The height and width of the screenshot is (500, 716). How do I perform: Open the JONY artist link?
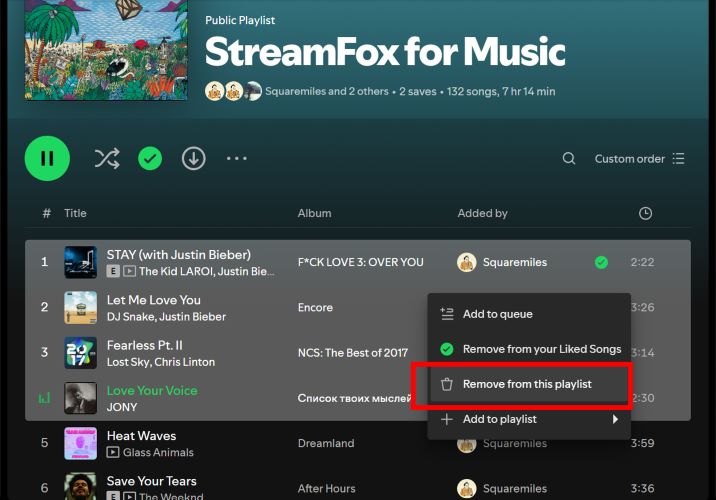(121, 407)
